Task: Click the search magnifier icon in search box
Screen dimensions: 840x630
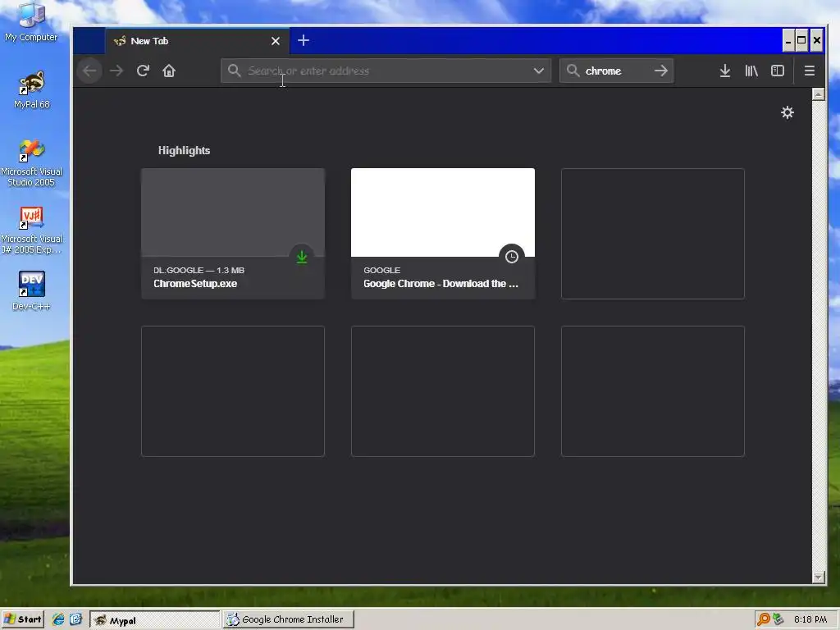Action: tap(573, 71)
